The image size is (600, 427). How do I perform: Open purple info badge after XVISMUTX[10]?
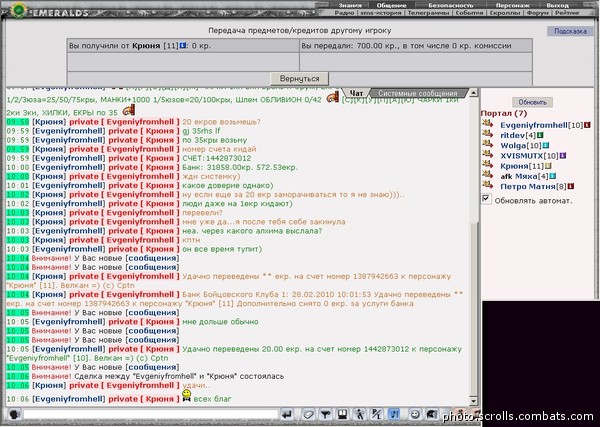tap(562, 156)
